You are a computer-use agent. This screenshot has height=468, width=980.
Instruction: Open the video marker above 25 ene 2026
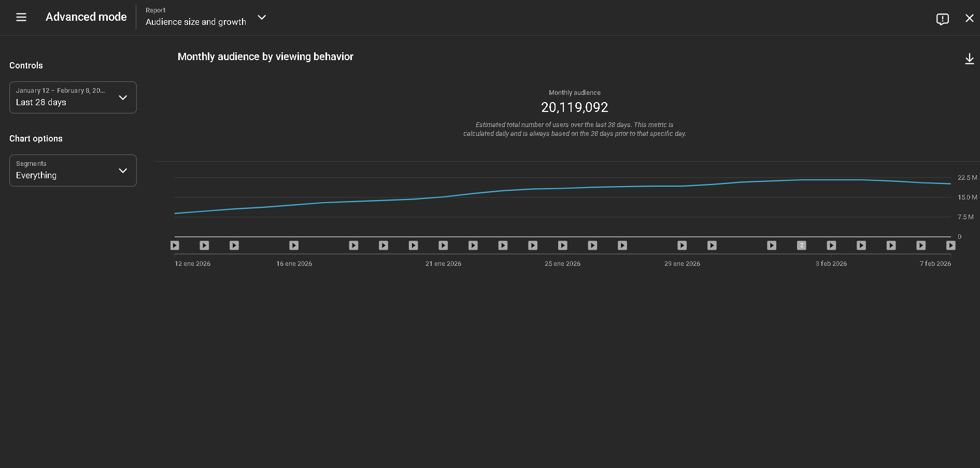(562, 246)
